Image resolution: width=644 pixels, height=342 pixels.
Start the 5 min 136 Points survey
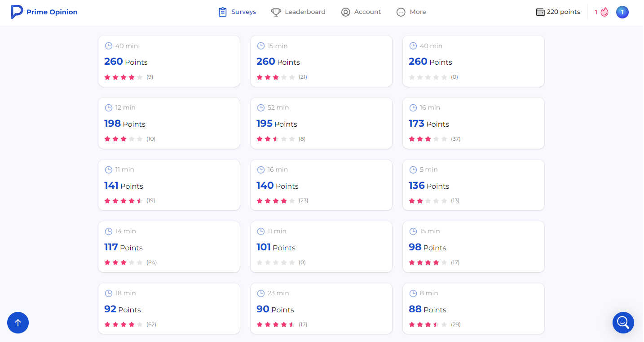pos(473,185)
